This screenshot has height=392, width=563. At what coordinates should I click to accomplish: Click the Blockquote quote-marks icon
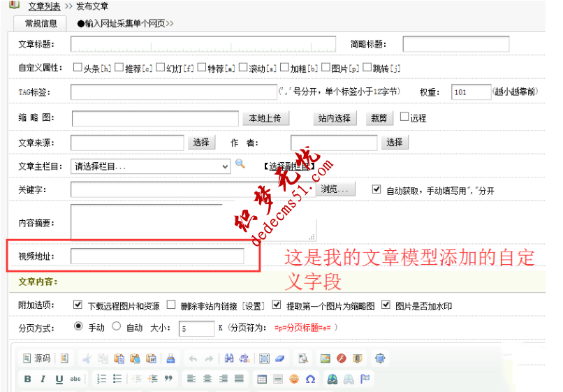tap(168, 379)
